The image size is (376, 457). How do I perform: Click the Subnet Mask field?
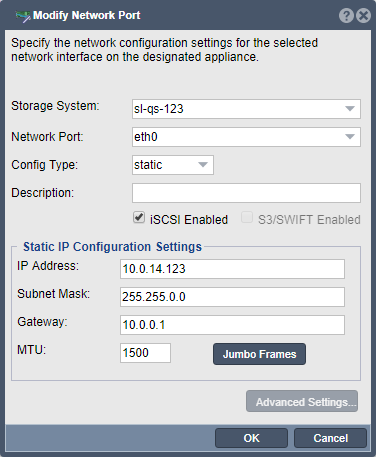coord(232,297)
